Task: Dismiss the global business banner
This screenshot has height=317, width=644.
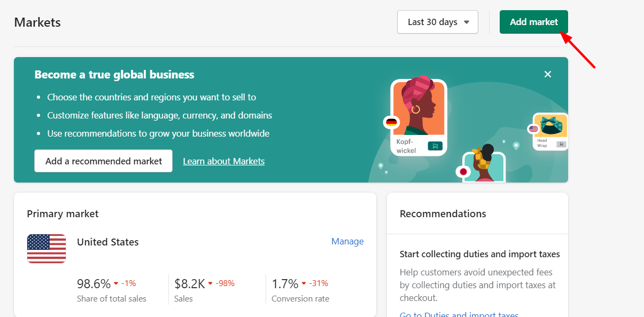Action: [x=547, y=74]
